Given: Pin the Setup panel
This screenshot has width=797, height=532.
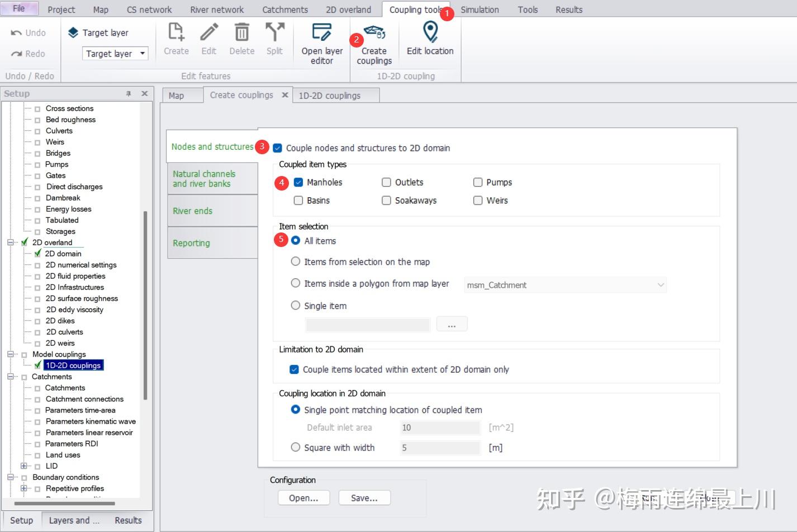Looking at the screenshot, I should click(129, 94).
